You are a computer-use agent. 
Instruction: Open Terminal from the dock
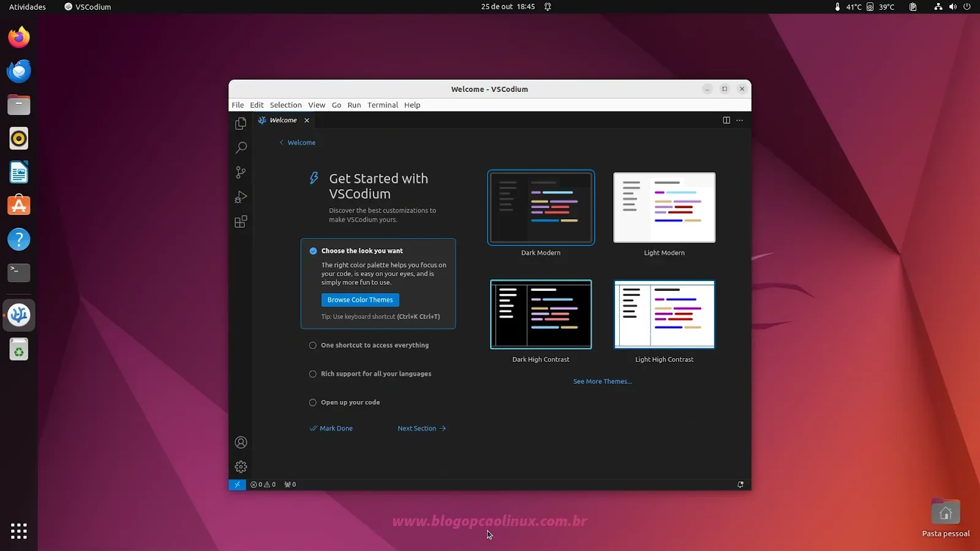pyautogui.click(x=19, y=273)
